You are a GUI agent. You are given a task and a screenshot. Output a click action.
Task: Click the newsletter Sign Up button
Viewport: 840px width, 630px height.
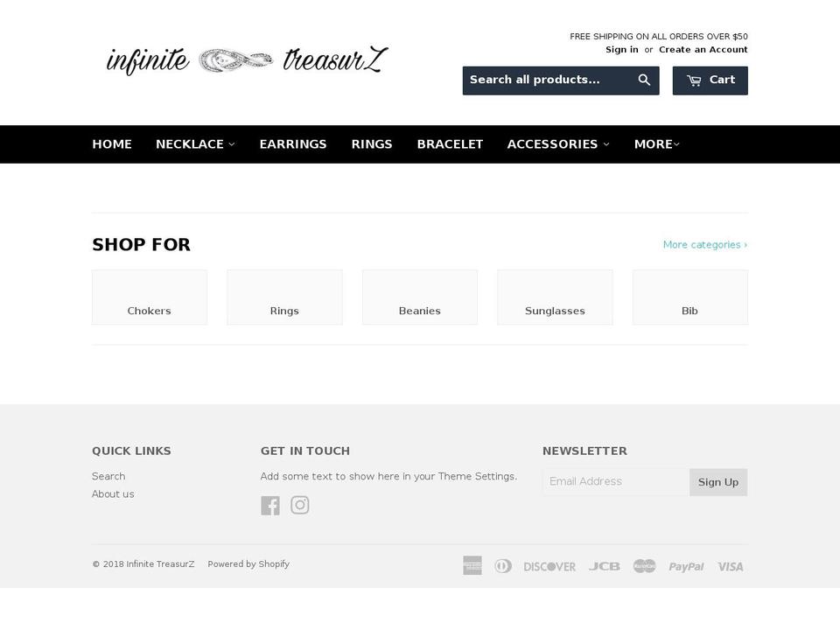(718, 482)
